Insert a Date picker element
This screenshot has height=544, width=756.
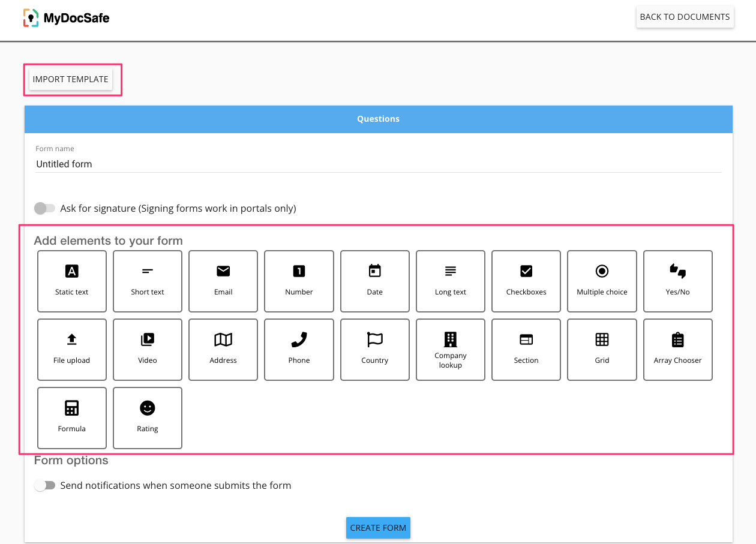pyautogui.click(x=375, y=281)
